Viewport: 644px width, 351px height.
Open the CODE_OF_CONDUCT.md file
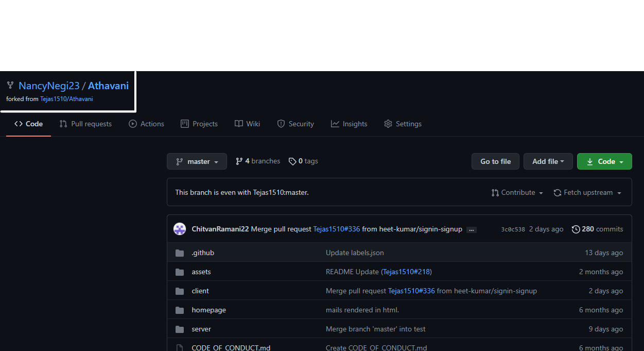click(231, 348)
